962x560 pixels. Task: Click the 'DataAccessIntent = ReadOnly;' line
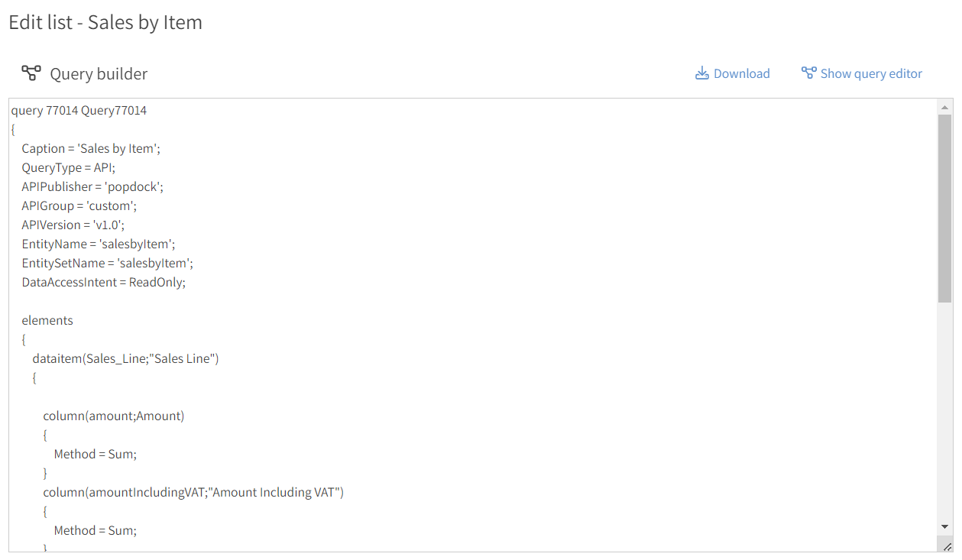[x=103, y=283]
